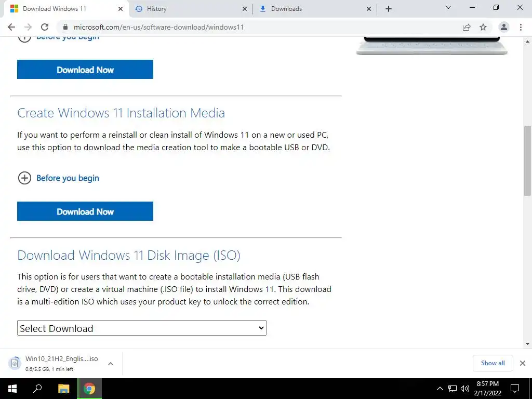The width and height of the screenshot is (532, 399).
Task: Expand the download item options chevron
Action: (111, 364)
